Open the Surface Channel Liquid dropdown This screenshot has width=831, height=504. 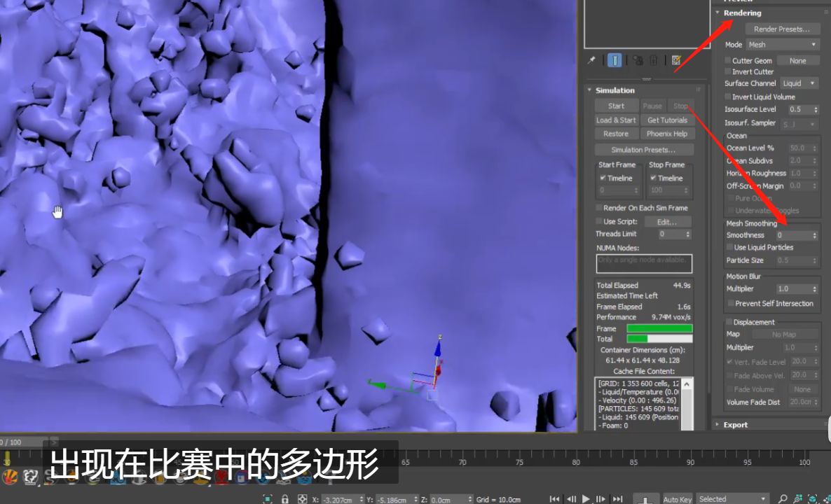coord(799,83)
